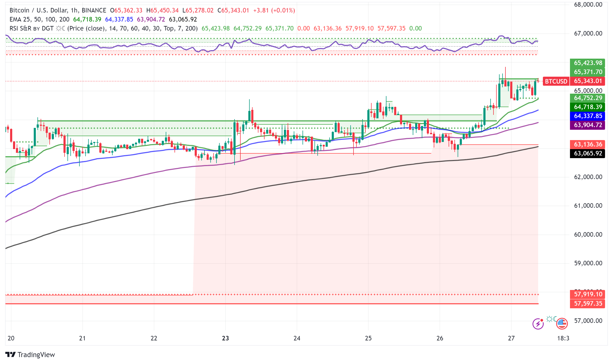Select the solid red 57,597.35 support line
Image resolution: width=613 pixels, height=364 pixels.
pyautogui.click(x=272, y=304)
